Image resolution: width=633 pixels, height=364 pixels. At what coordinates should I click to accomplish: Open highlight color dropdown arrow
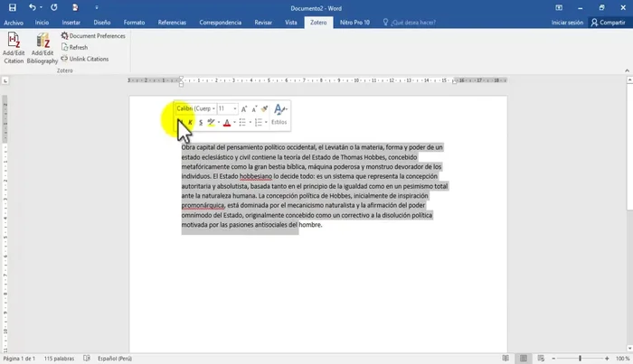pos(219,122)
